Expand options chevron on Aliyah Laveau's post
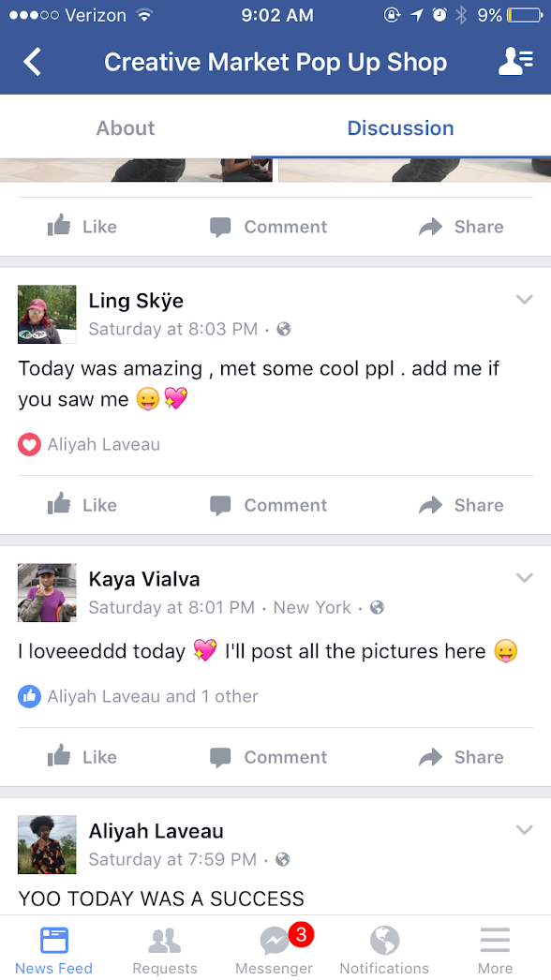Image resolution: width=551 pixels, height=980 pixels. coord(524,829)
